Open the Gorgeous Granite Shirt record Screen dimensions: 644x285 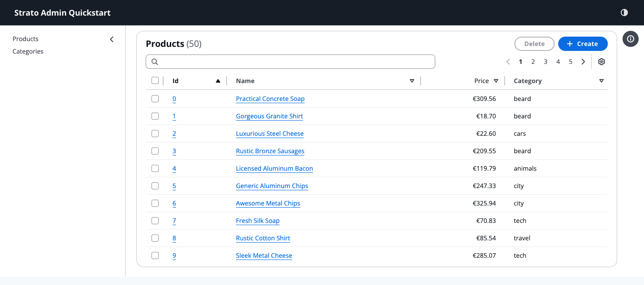tap(269, 116)
